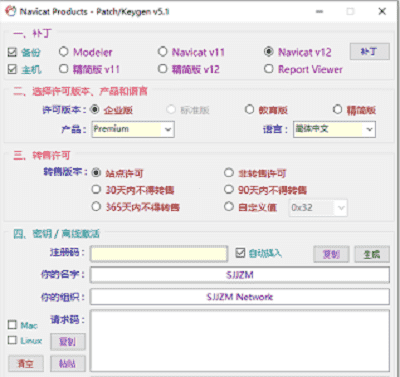The image size is (400, 377).
Task: Click the 补丁 patch button
Action: 369,52
